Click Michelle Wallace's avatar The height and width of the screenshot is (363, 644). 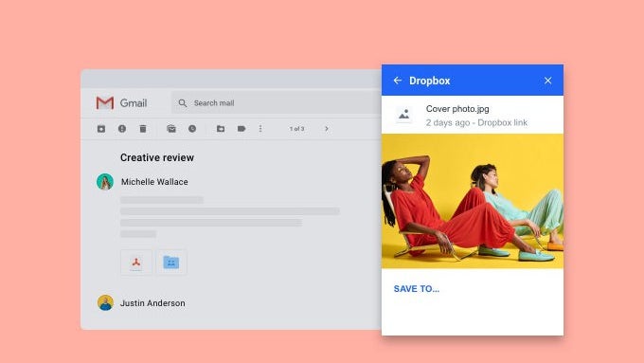pos(105,182)
